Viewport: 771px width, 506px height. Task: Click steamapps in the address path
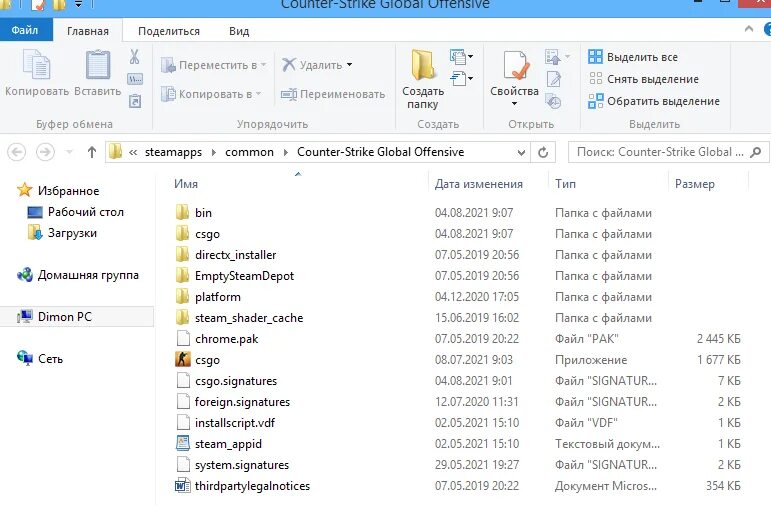(x=173, y=152)
